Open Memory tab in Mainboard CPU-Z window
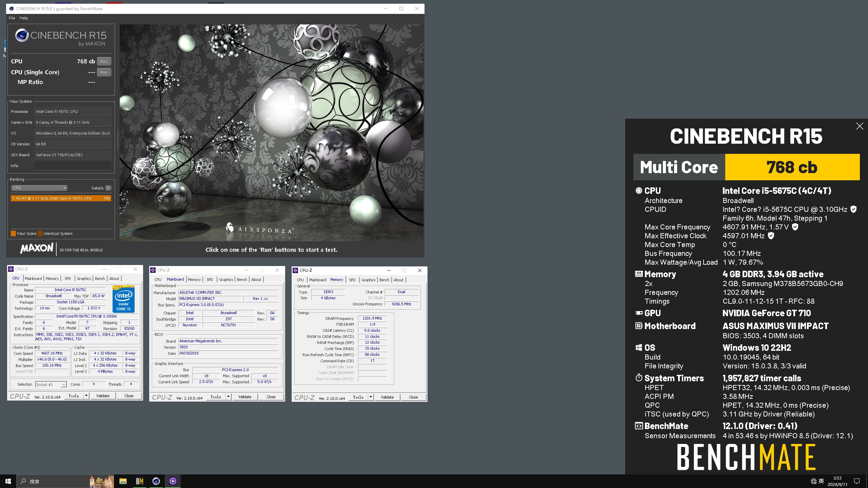868x488 pixels. (x=194, y=280)
